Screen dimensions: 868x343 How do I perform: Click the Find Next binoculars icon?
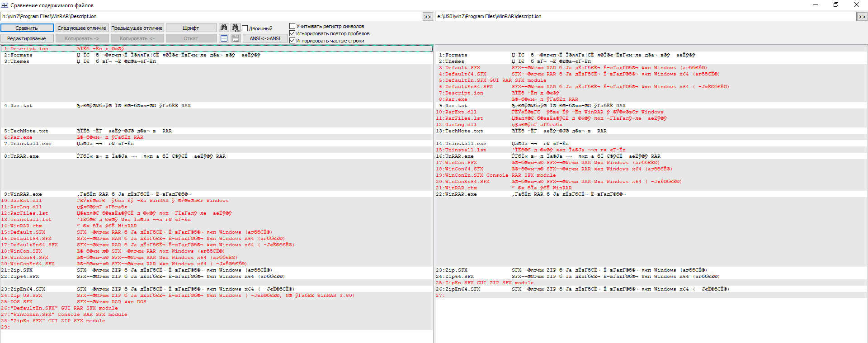coord(236,28)
